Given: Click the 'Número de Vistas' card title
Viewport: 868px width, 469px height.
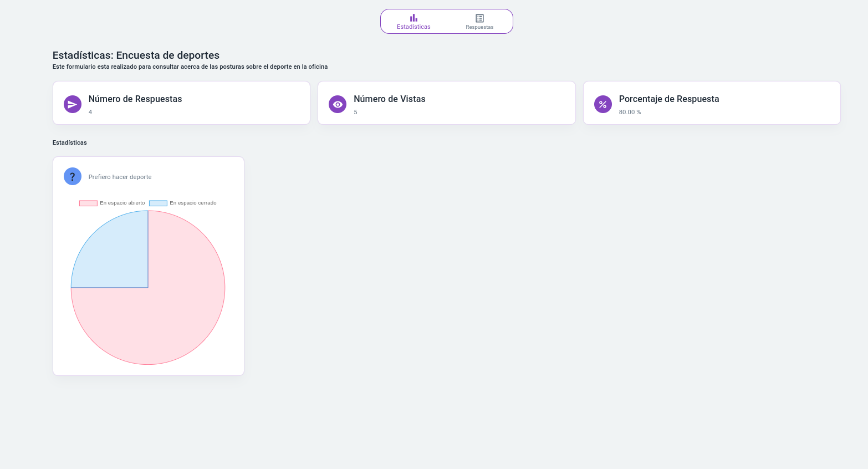Looking at the screenshot, I should tap(390, 99).
